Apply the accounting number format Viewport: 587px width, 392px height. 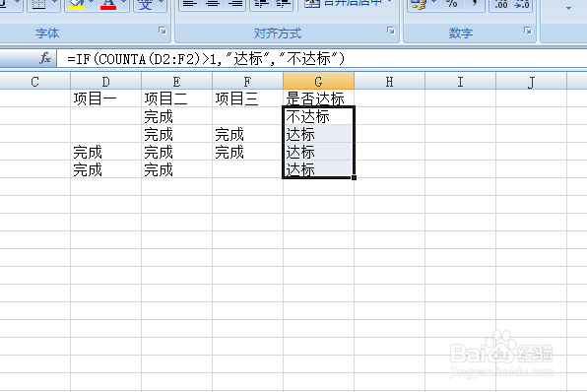click(419, 5)
